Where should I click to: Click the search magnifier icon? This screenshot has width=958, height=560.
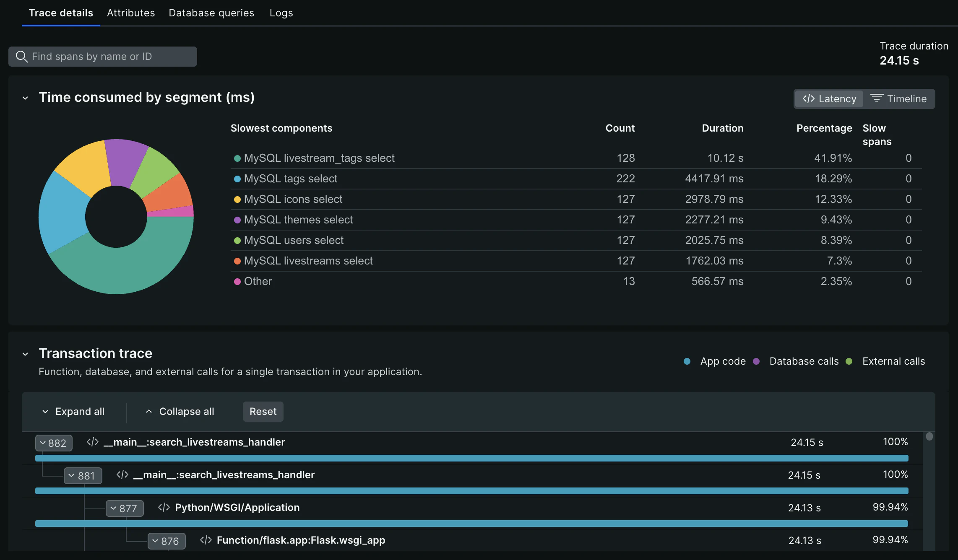point(21,56)
